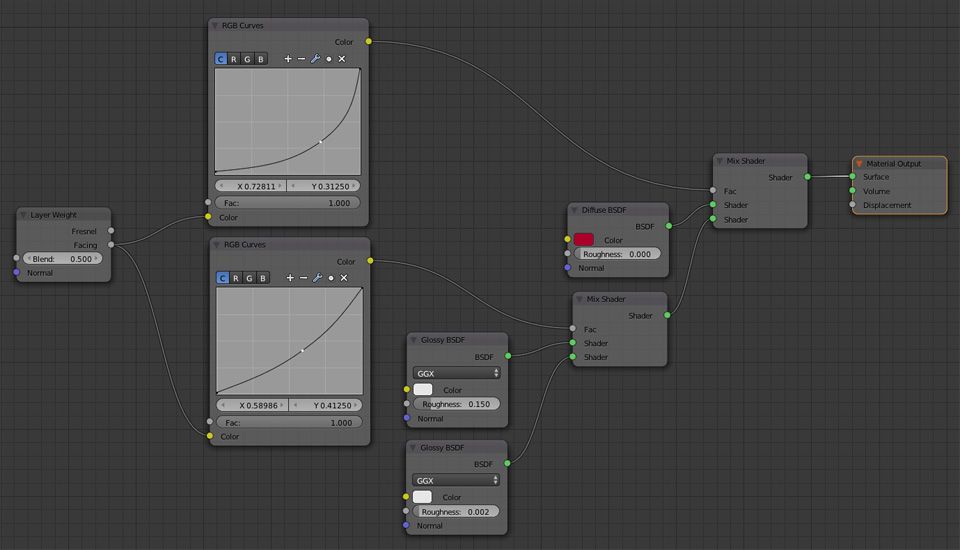Screen dimensions: 960x550
Task: Select C channel on bottom RGB Curves
Action: coord(222,277)
